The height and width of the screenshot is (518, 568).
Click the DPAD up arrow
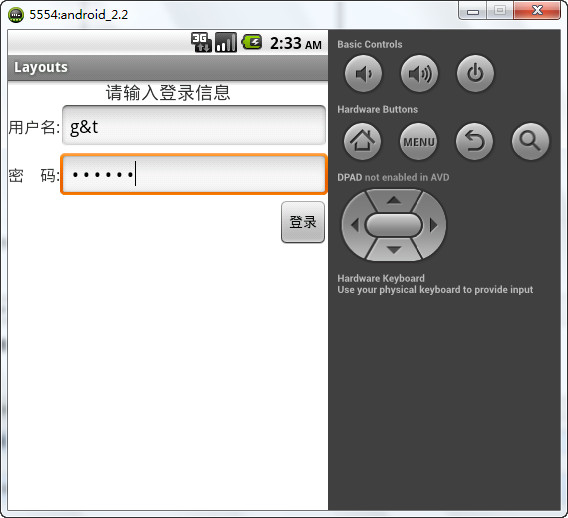(394, 200)
